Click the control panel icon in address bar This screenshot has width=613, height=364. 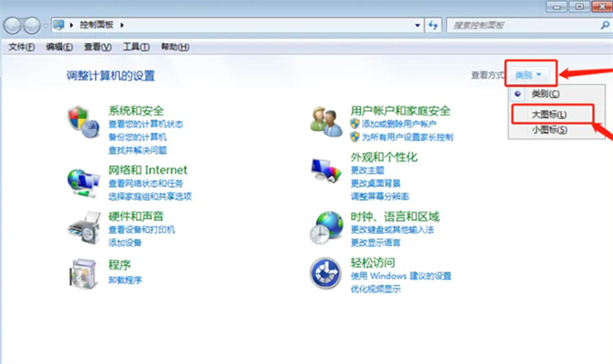[x=58, y=25]
